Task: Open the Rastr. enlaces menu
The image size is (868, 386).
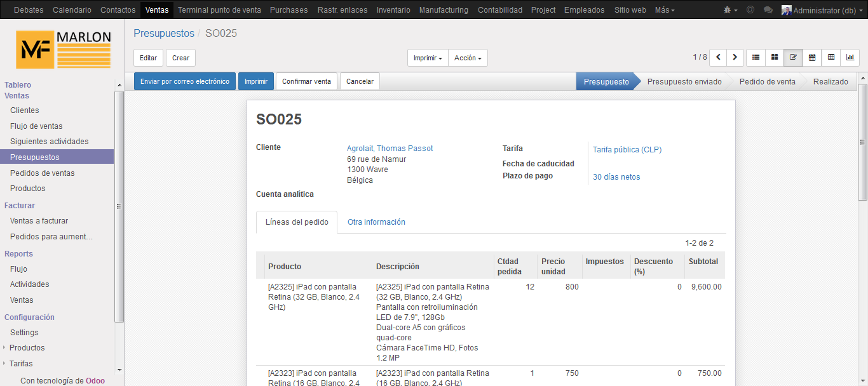Action: coord(342,10)
